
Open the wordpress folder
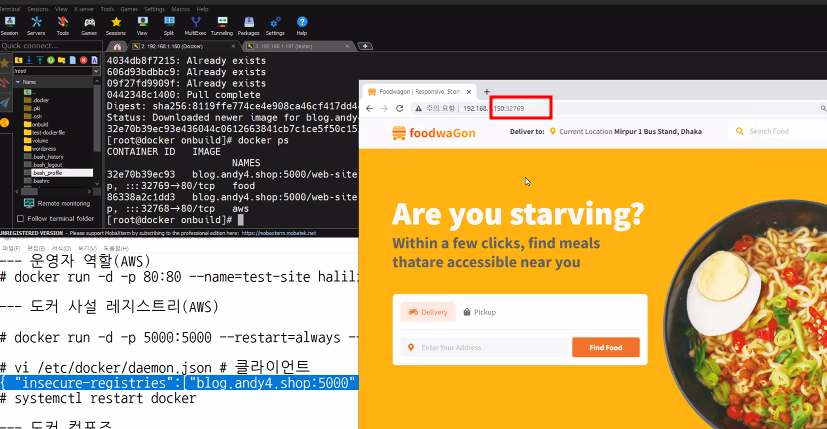tap(40, 149)
